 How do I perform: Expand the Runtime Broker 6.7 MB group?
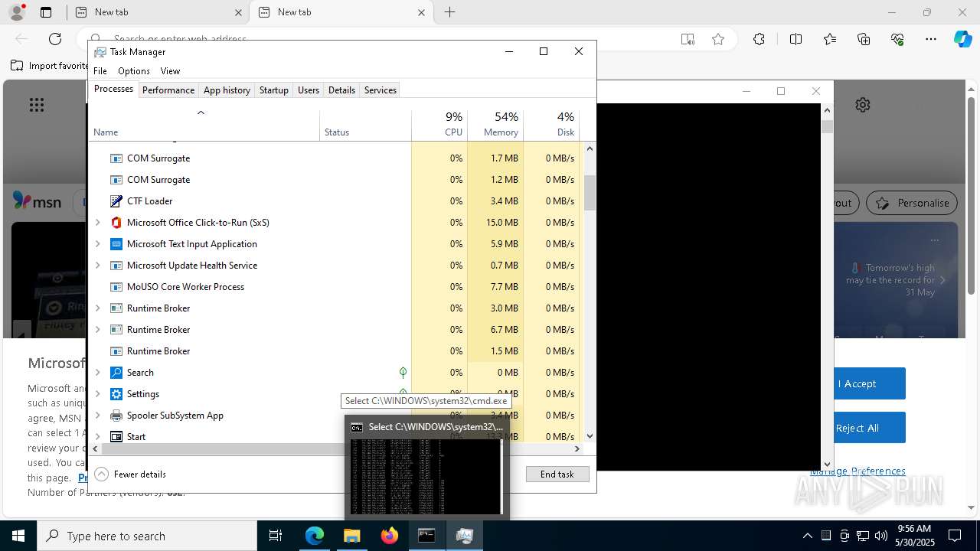point(97,330)
